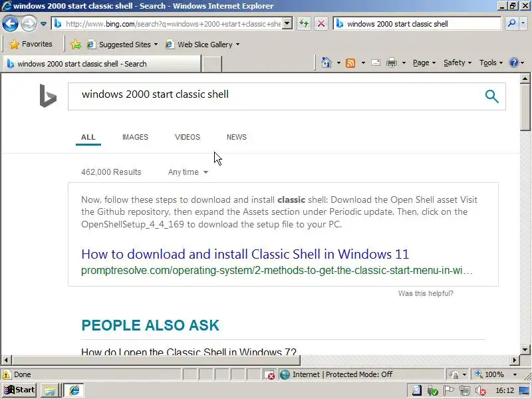Open a new blank tab
This screenshot has width=532, height=399.
click(x=211, y=64)
